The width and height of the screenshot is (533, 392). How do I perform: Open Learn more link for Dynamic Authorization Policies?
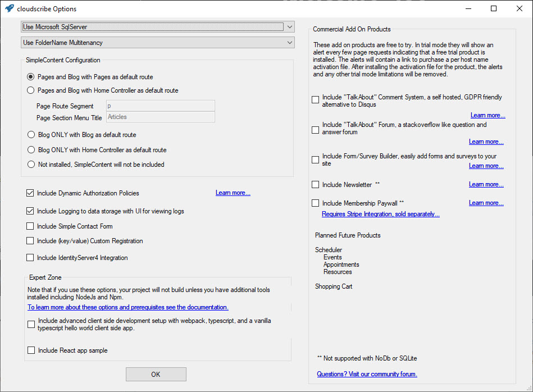233,193
